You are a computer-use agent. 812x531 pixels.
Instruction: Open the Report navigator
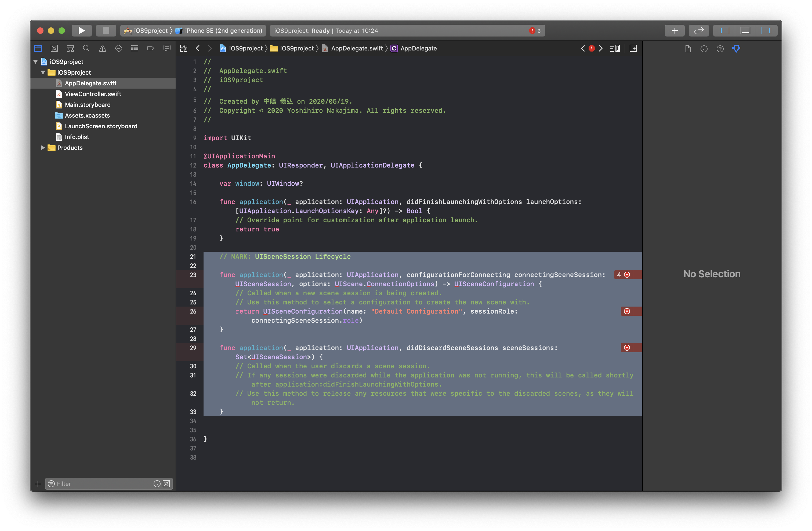pos(167,48)
